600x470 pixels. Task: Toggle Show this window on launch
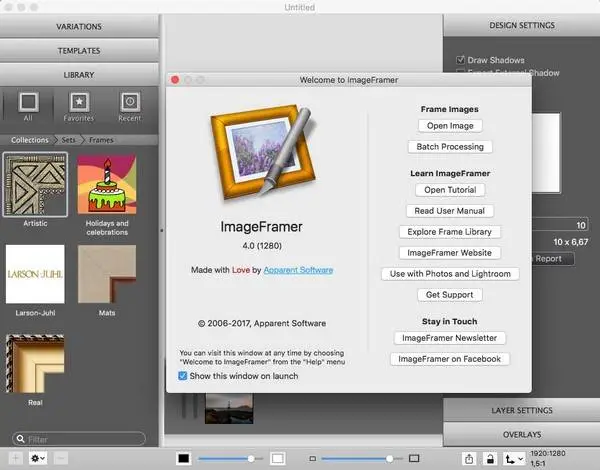[x=183, y=376]
